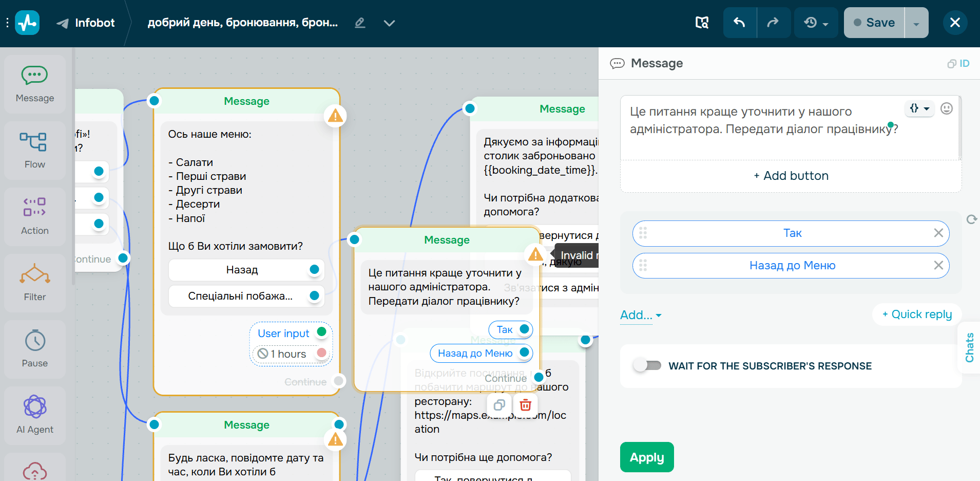The image size is (980, 481).
Task: Remove the 'Так' quick reply
Action: [938, 233]
